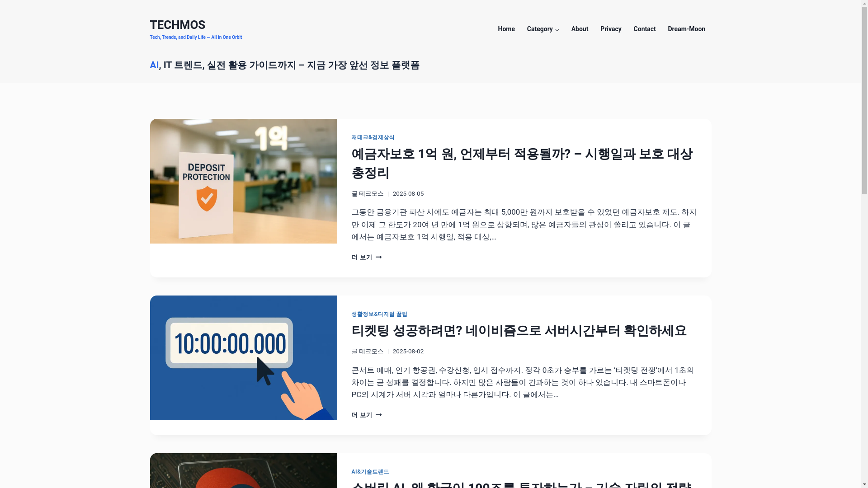
Task: Go to the Home menu item
Action: (x=506, y=29)
